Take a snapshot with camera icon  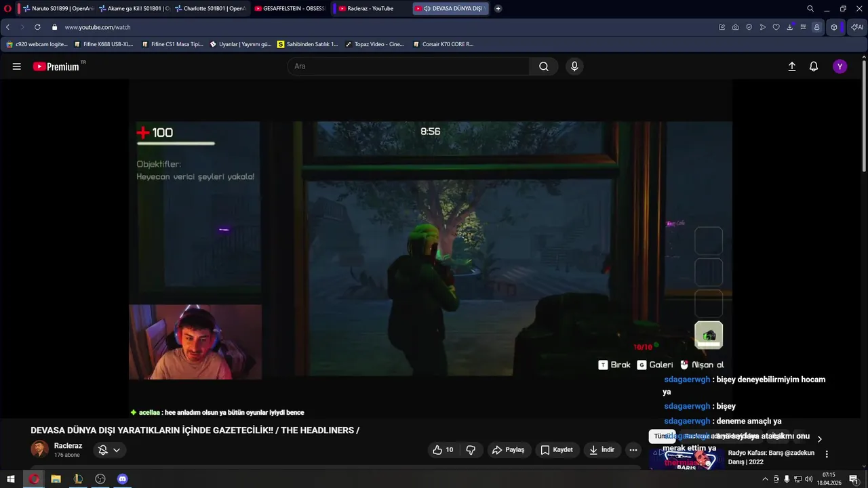(x=736, y=27)
